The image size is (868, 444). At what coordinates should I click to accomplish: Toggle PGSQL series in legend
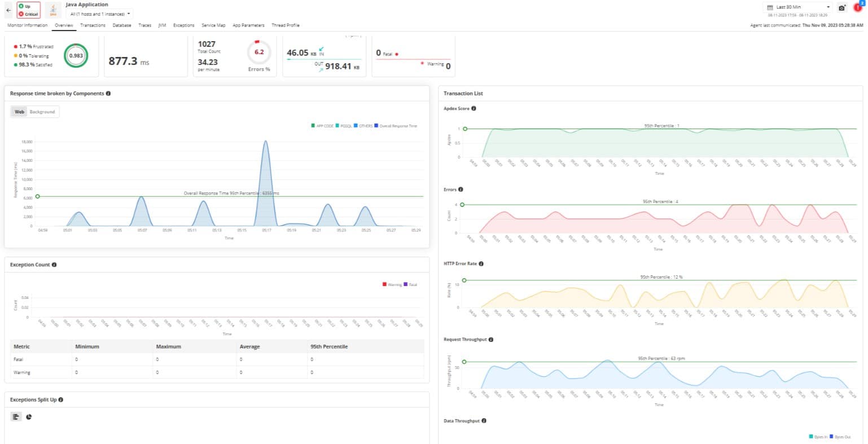click(344, 126)
